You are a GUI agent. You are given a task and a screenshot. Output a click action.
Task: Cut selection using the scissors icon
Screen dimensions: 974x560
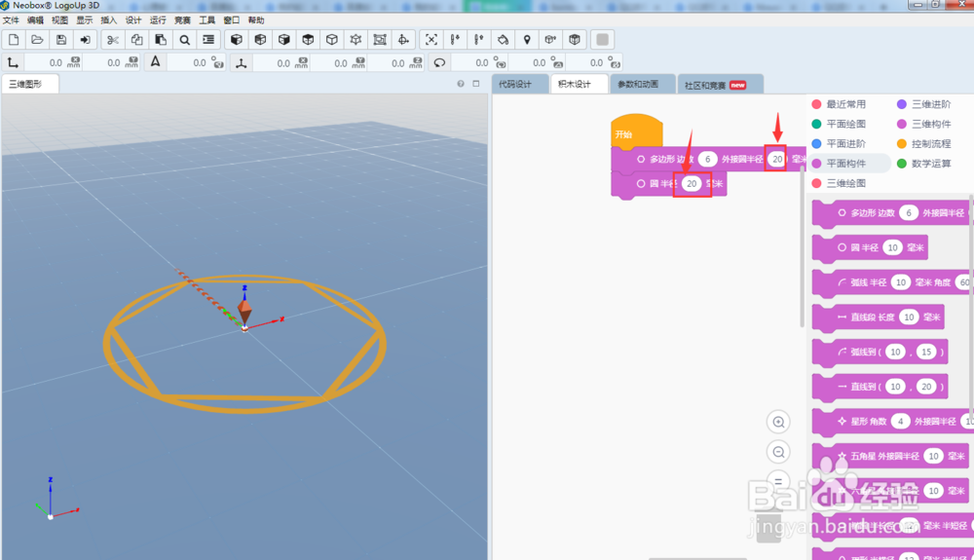(112, 40)
